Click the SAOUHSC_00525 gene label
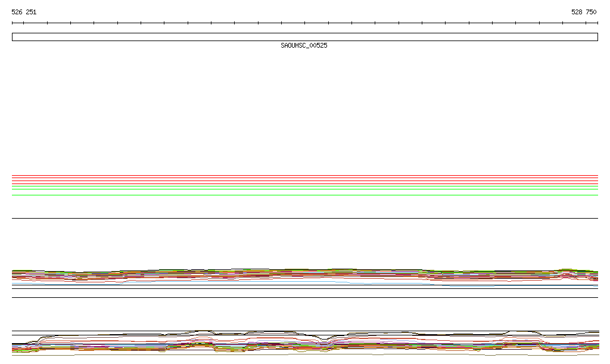The width and height of the screenshot is (610, 364). [x=304, y=45]
